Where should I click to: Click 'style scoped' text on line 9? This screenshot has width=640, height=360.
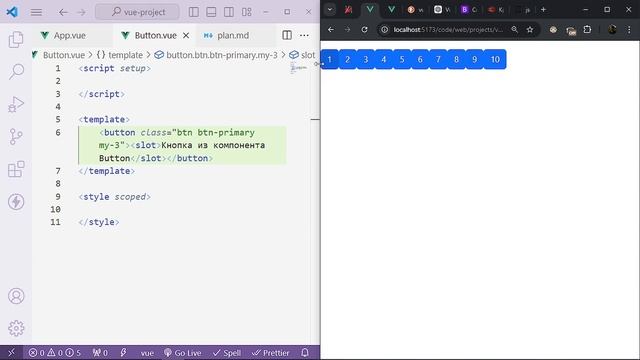pos(114,197)
